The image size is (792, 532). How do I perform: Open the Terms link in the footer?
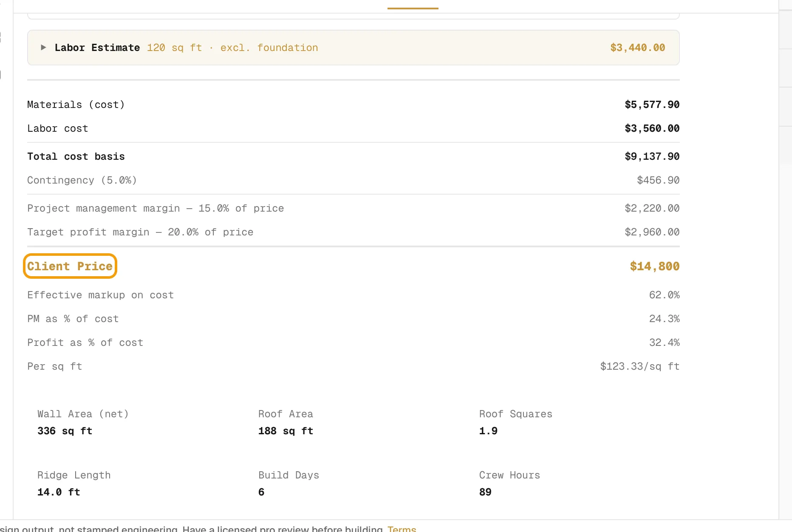click(402, 529)
